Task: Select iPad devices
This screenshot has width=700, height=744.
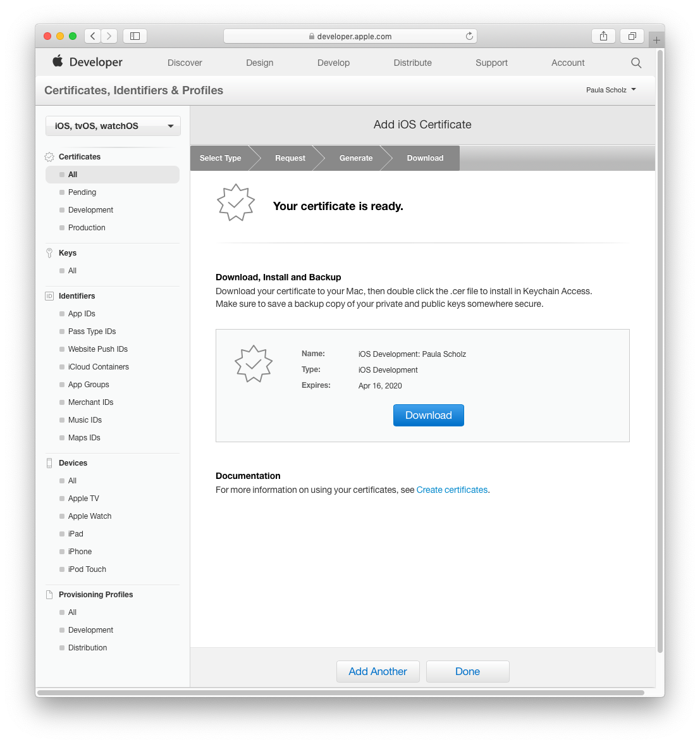Action: 75,534
